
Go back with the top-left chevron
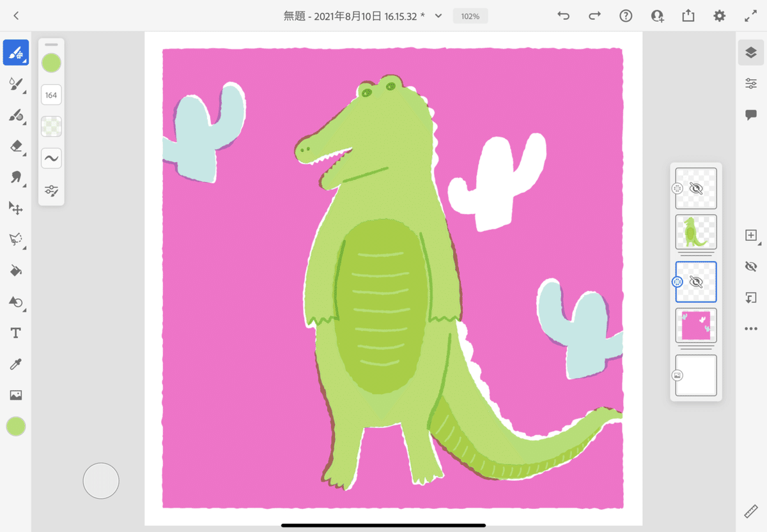pos(16,16)
